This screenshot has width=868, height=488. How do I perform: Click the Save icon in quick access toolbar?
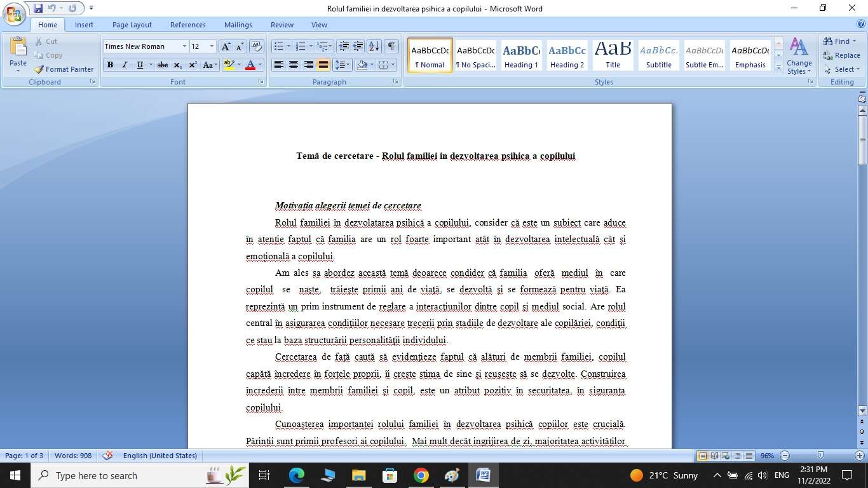click(x=38, y=8)
